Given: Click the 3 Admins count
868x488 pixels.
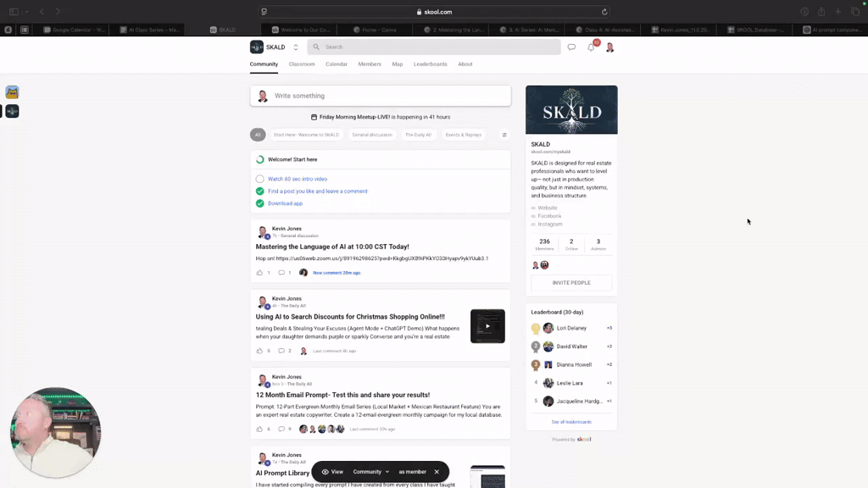Looking at the screenshot, I should point(598,245).
